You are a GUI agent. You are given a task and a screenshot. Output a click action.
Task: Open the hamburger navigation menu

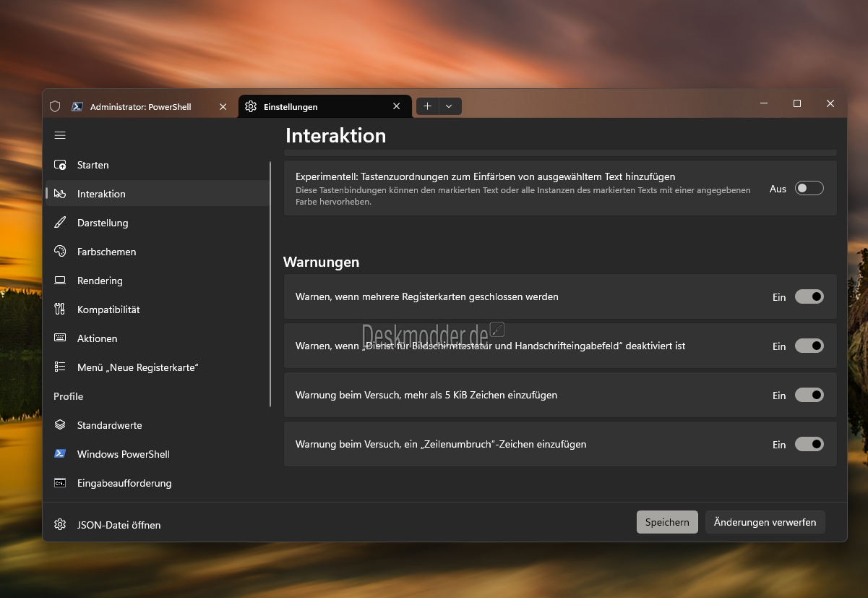(60, 135)
